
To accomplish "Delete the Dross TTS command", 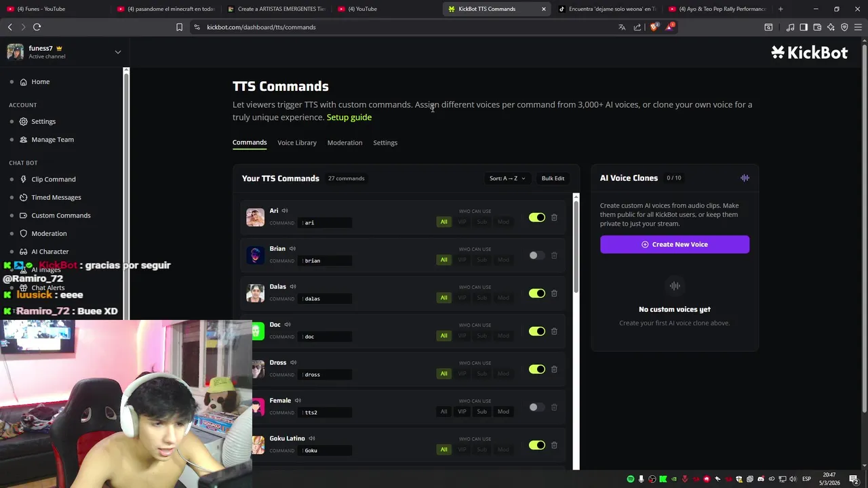I will (554, 369).
